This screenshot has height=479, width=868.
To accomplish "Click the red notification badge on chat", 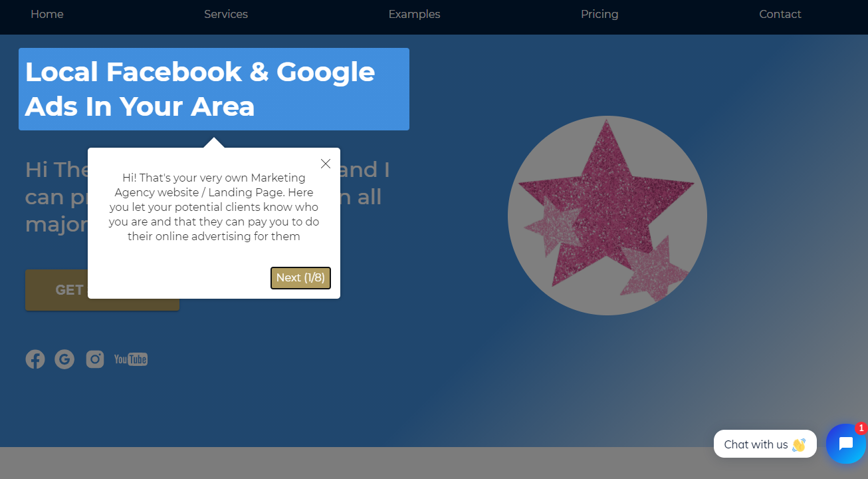I will click(x=861, y=428).
